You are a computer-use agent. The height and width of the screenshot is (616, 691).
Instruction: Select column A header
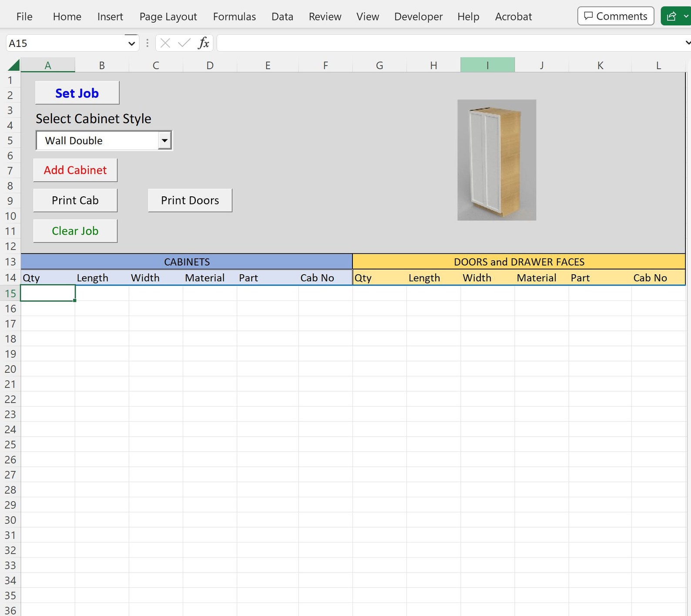tap(48, 65)
